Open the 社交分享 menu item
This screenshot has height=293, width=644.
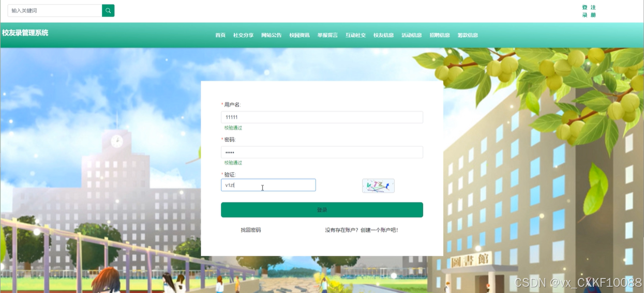pos(243,35)
